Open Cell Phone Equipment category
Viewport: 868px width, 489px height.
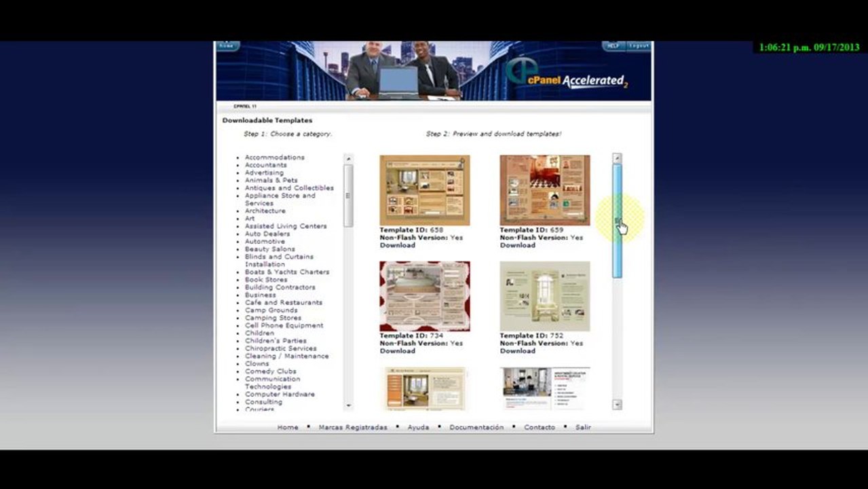point(284,325)
